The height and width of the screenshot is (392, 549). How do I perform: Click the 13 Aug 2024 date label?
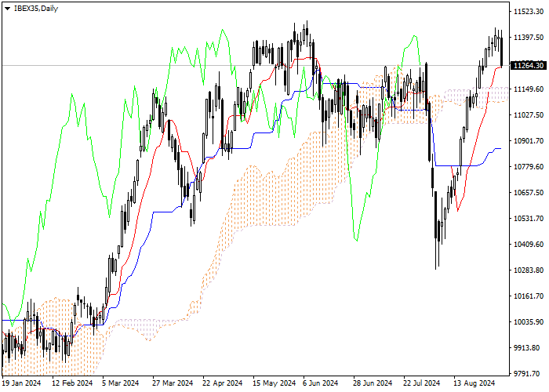474,383
